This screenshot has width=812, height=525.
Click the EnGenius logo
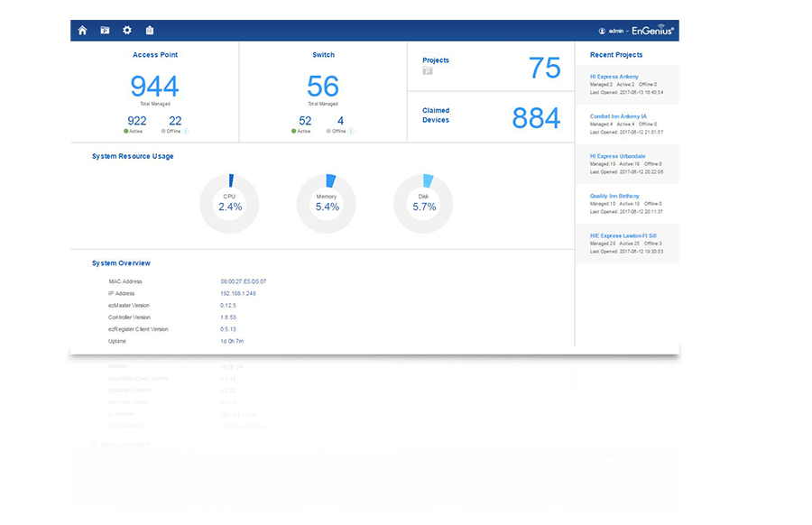tap(652, 31)
